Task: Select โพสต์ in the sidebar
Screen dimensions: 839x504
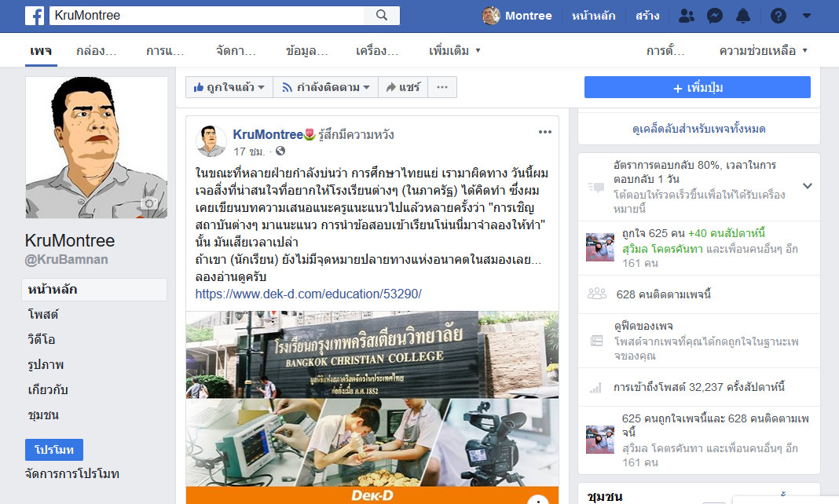Action: [43, 314]
